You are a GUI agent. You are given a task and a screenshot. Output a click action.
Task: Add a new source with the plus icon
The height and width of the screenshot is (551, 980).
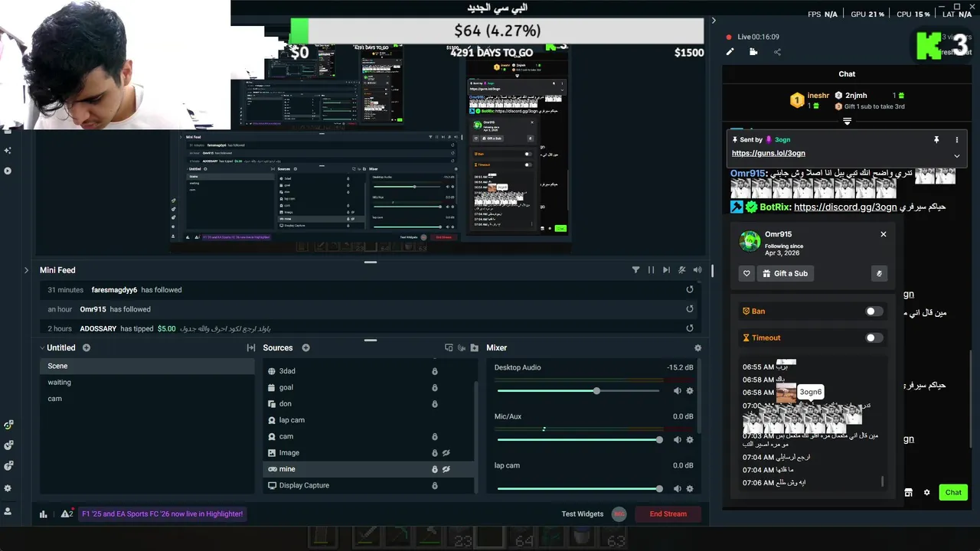pyautogui.click(x=305, y=347)
